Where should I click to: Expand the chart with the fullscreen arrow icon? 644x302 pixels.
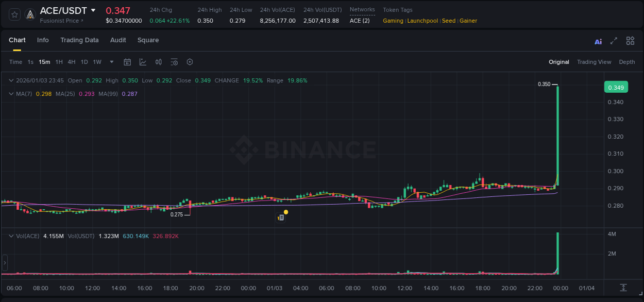pyautogui.click(x=613, y=41)
